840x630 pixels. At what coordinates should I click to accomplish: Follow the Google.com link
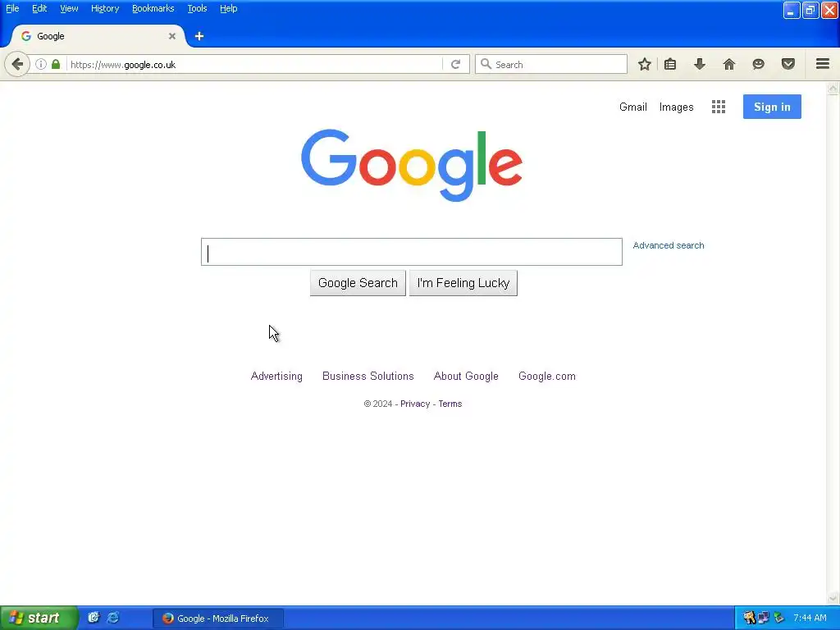[547, 376]
